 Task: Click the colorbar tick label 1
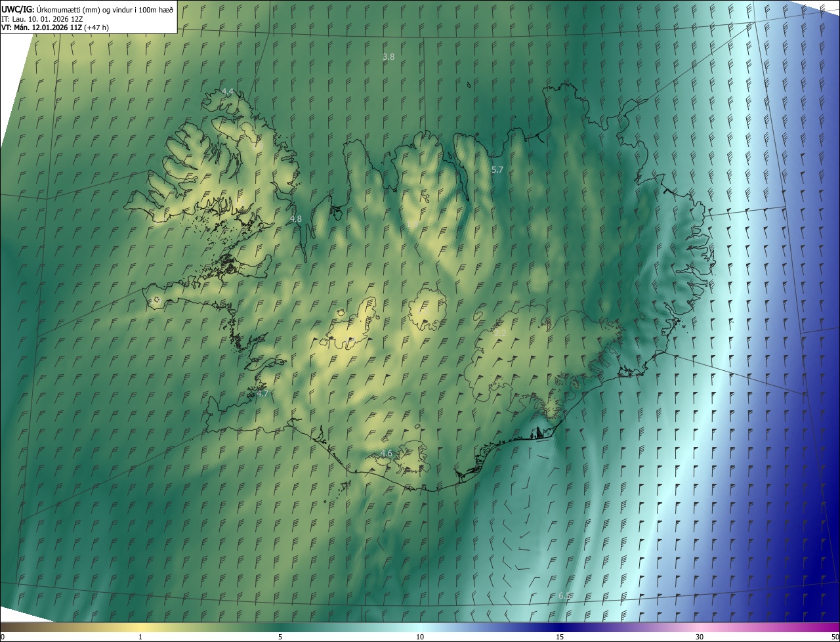pyautogui.click(x=140, y=637)
